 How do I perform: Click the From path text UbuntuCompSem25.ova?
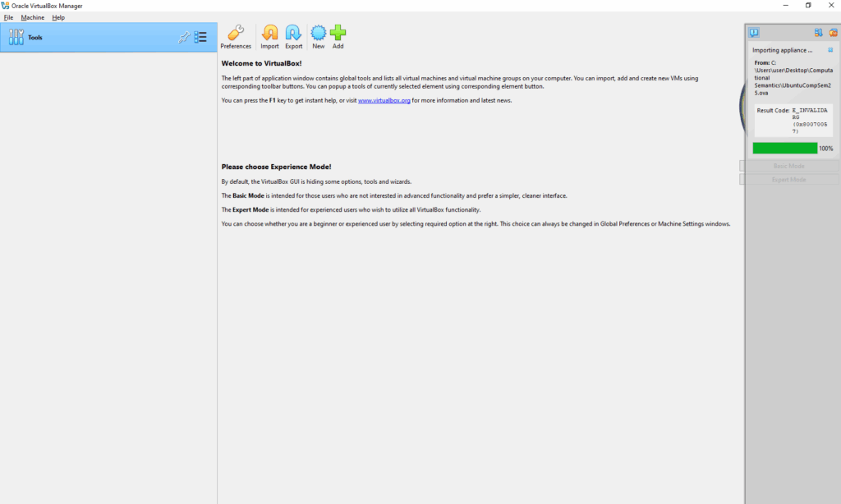coord(793,78)
